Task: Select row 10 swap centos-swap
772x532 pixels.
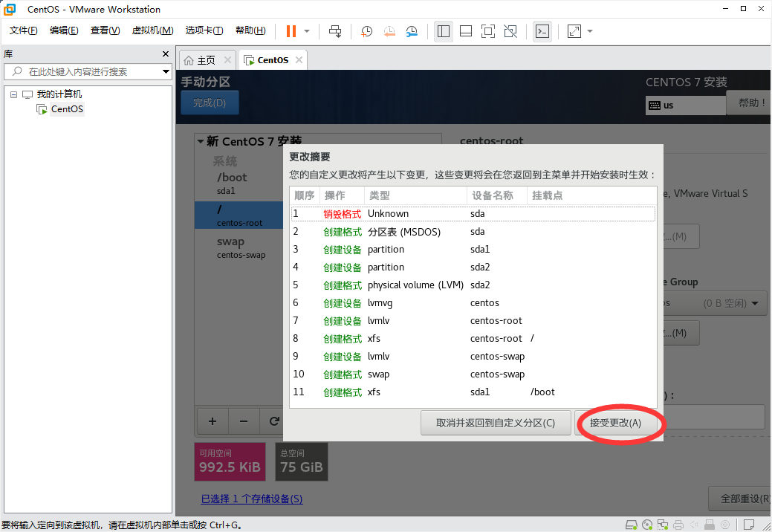Action: click(473, 374)
